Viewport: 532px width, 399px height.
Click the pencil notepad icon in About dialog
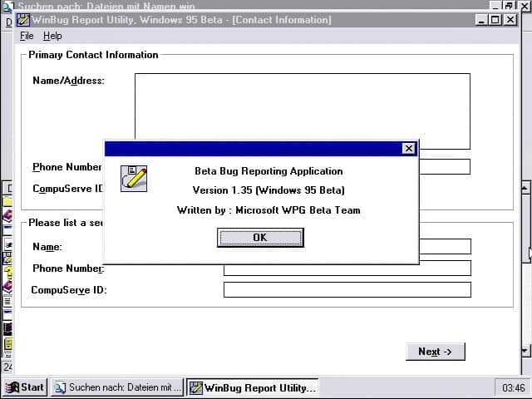134,179
